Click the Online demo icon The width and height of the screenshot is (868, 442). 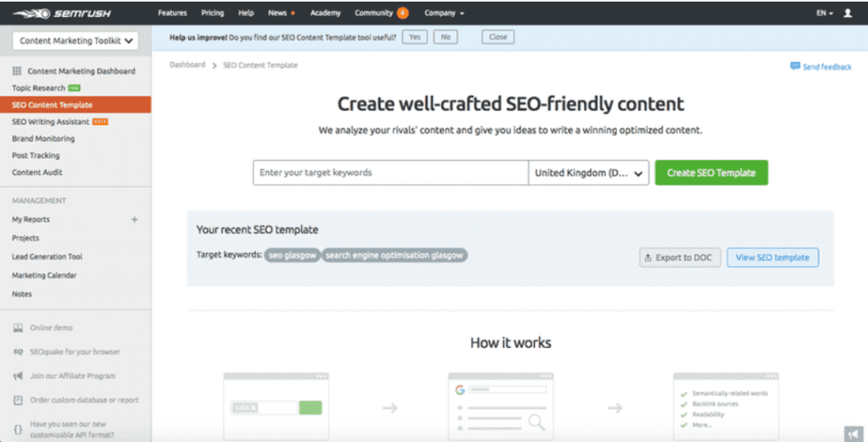pos(19,328)
